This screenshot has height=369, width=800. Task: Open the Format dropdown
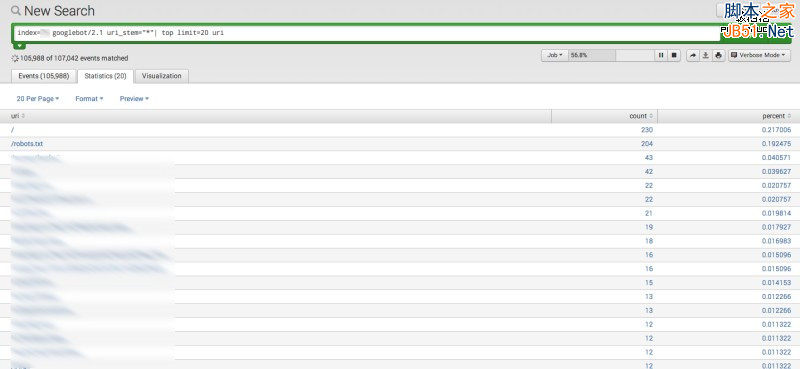click(89, 99)
